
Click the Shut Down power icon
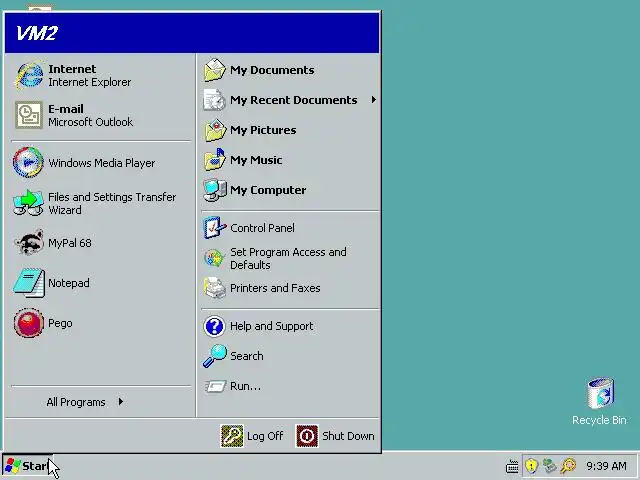click(307, 436)
